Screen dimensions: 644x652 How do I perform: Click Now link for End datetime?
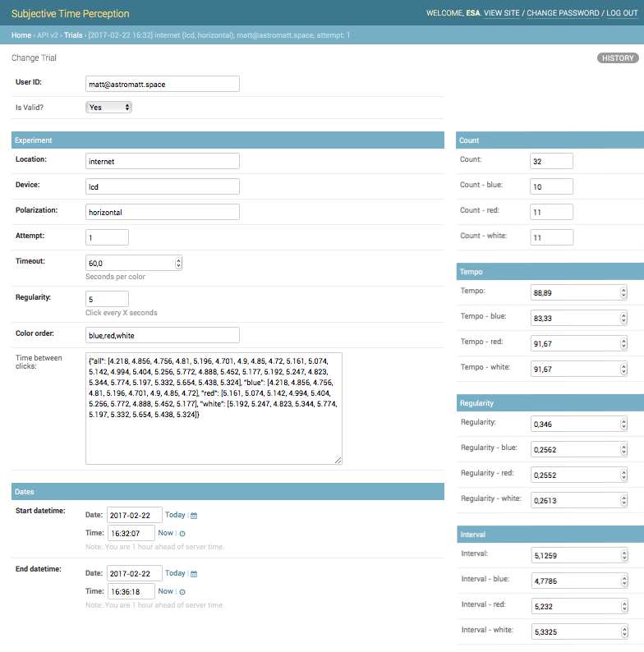tap(165, 591)
